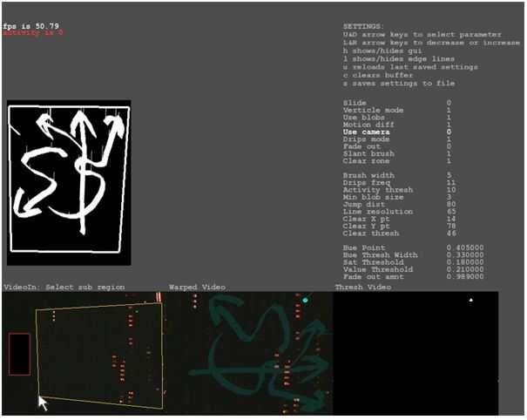Screen dimensions: 527x420
Task: Select the 'Clear Y pt' parameter
Action: pos(366,226)
